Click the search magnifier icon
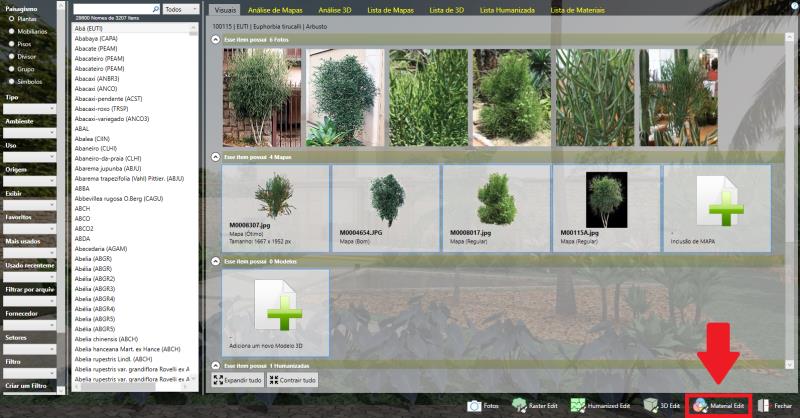 point(154,9)
